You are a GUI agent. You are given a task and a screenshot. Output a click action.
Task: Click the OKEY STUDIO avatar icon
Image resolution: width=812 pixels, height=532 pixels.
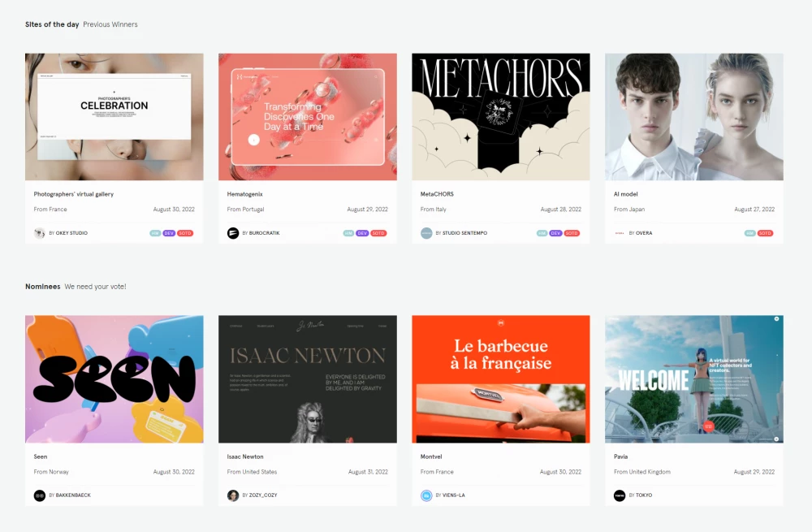pyautogui.click(x=39, y=233)
